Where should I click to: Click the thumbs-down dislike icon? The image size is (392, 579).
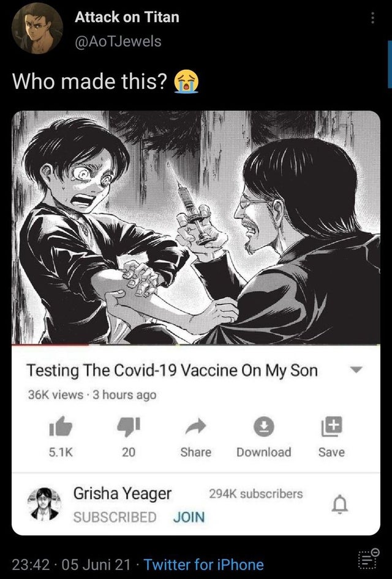tap(129, 427)
